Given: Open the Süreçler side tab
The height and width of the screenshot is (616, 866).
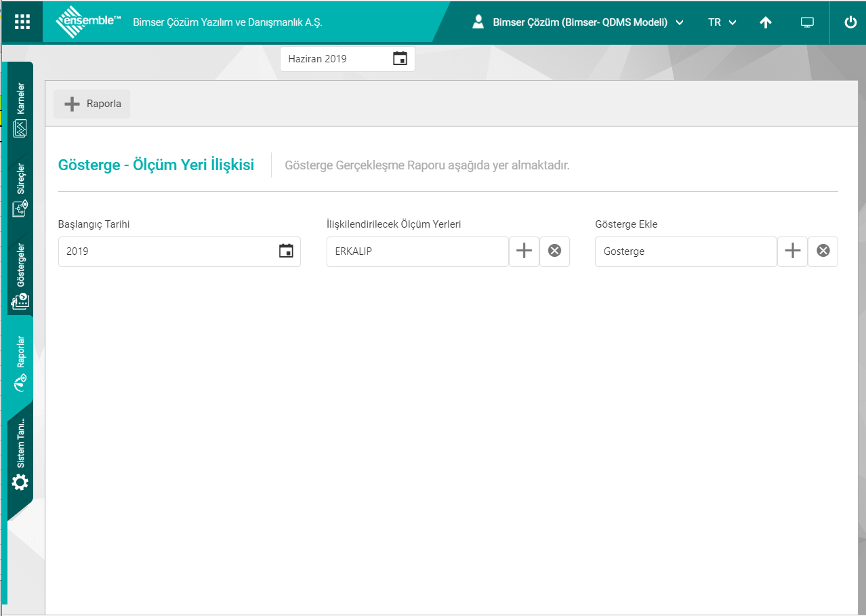Looking at the screenshot, I should (20, 190).
